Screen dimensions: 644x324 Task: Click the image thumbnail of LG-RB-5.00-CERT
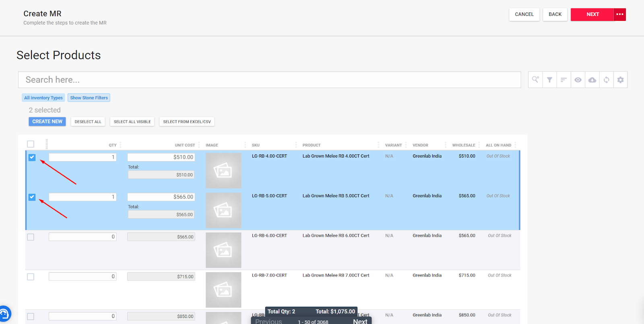223,210
